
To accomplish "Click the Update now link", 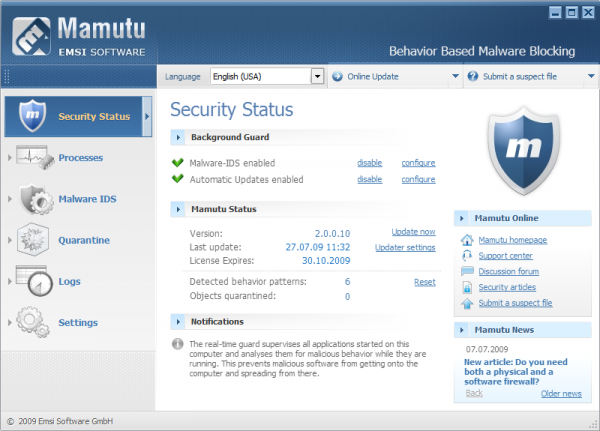I will point(413,232).
